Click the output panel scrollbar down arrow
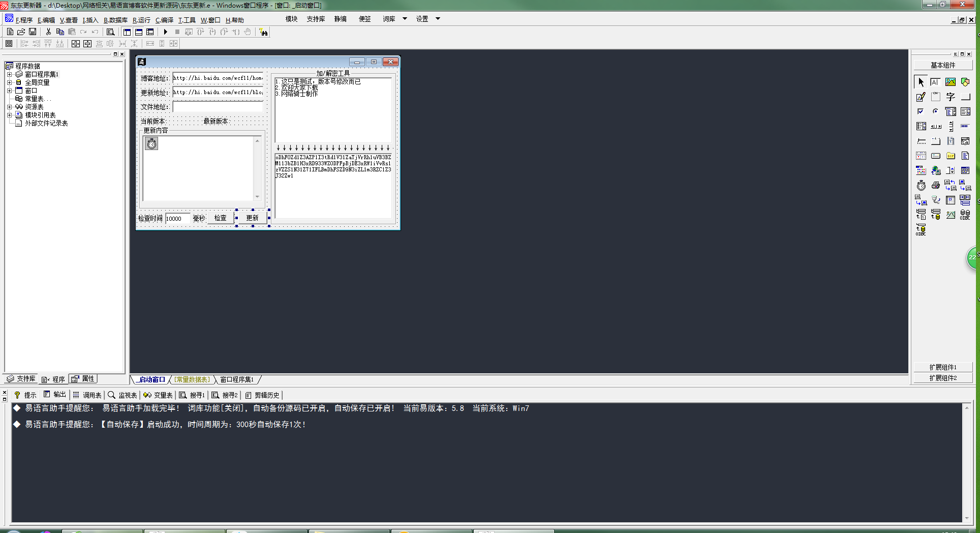The image size is (980, 533). pyautogui.click(x=967, y=518)
